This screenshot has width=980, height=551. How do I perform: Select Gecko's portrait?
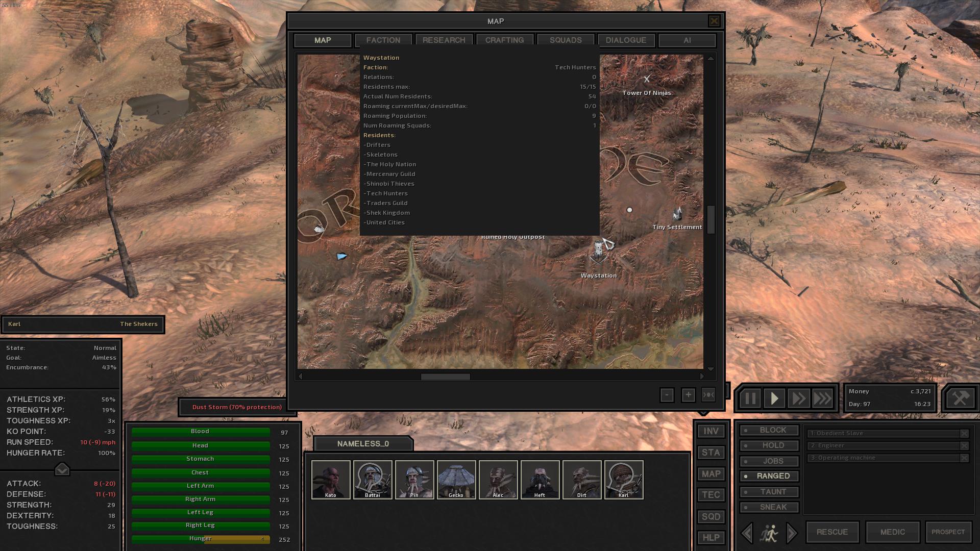(456, 480)
